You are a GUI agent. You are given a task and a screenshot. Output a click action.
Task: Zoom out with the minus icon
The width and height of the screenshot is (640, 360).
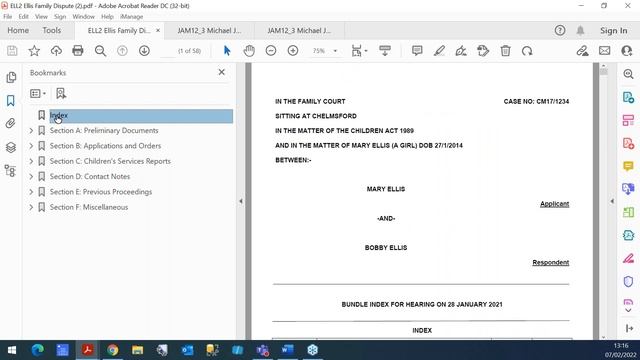[271, 51]
